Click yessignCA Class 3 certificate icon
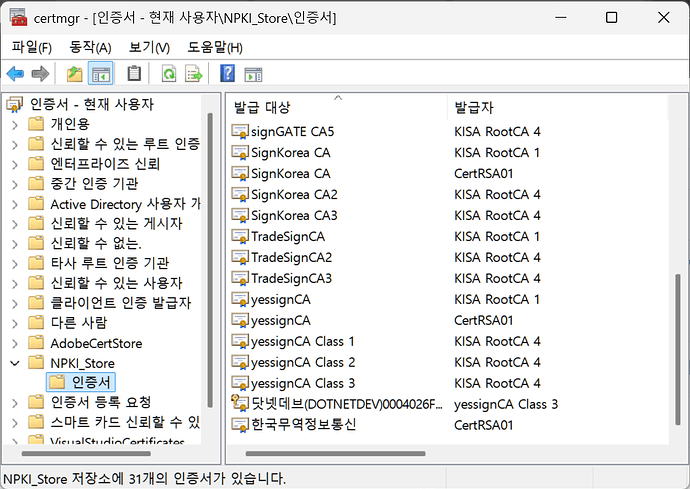 click(240, 383)
